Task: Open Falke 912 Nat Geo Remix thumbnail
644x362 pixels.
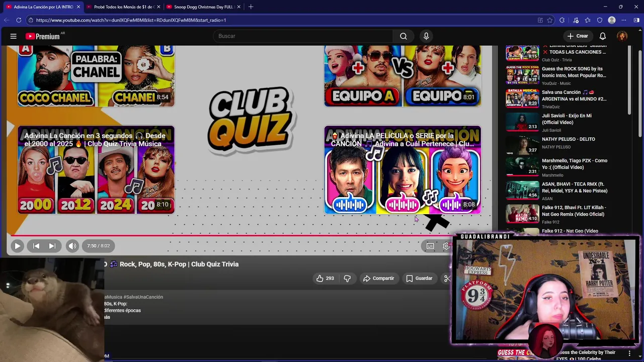Action: [522, 214]
